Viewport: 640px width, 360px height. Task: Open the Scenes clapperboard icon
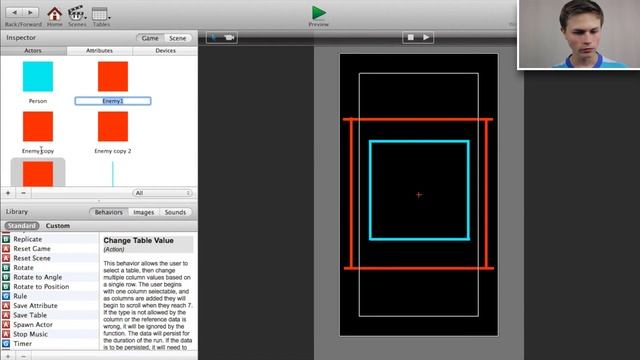pyautogui.click(x=76, y=13)
